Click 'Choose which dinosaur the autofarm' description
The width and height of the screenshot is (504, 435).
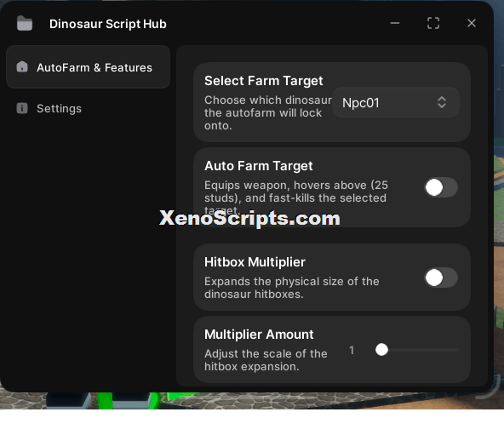click(268, 113)
